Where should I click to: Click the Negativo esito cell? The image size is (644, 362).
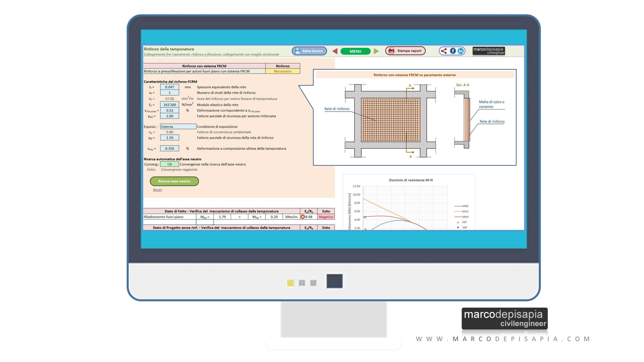click(x=326, y=217)
